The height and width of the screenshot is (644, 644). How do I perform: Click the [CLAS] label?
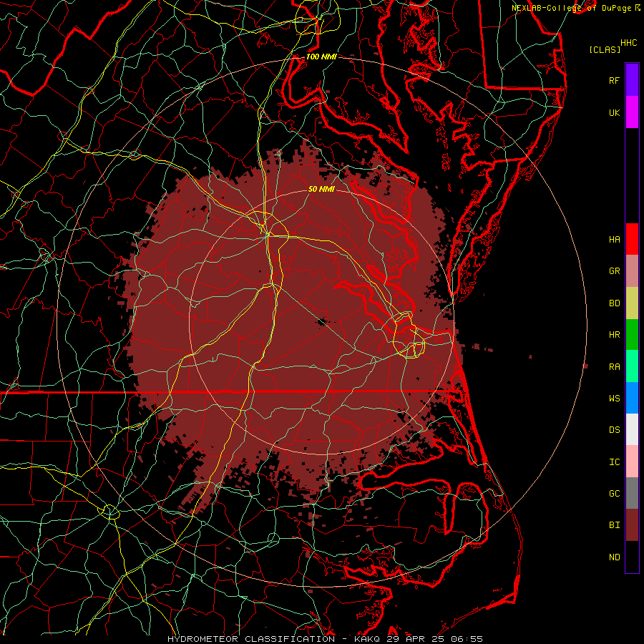click(x=605, y=49)
